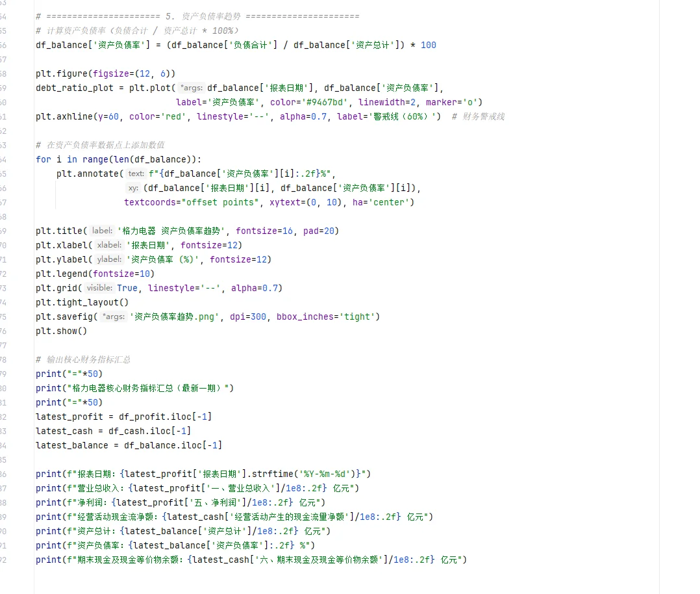Image resolution: width=700 pixels, height=594 pixels.
Task: Click the plt.axhline function name
Action: [64, 116]
